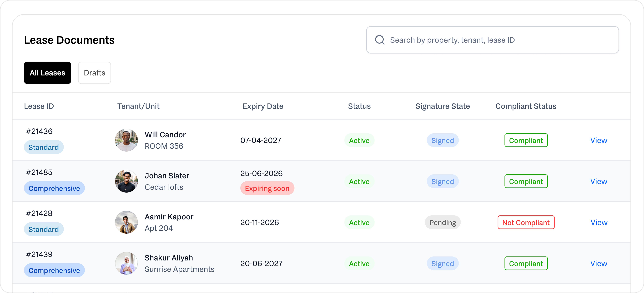View lease #21436 for Will Candor
Screen dimensions: 644x293
[599, 140]
